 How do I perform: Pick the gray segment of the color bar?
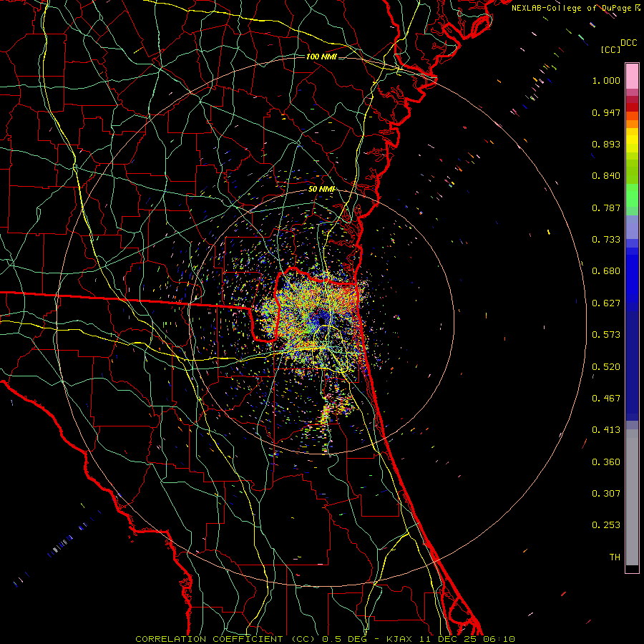click(632, 497)
